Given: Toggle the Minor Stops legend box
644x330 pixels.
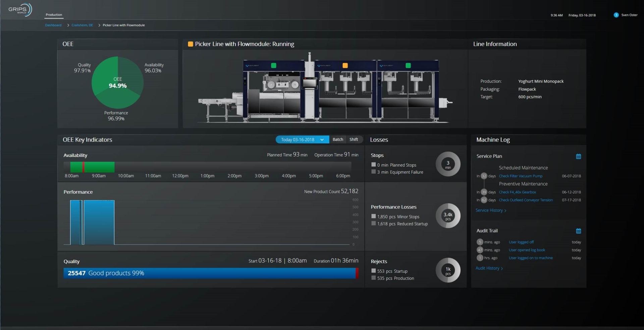Looking at the screenshot, I should [x=373, y=216].
